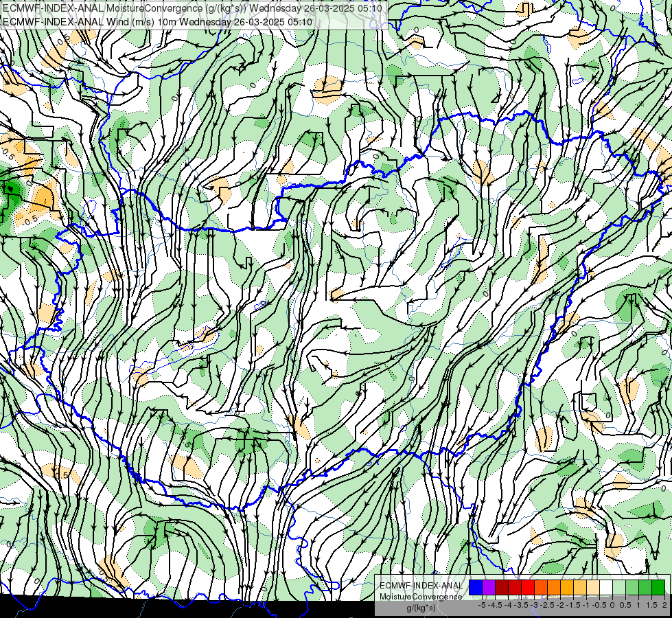Click the -1.5 tick label on the legend
The width and height of the screenshot is (672, 618).
point(573,605)
